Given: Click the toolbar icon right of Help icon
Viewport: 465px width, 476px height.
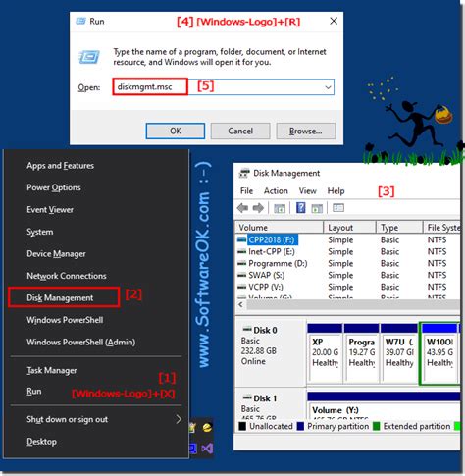Looking at the screenshot, I should [x=317, y=208].
